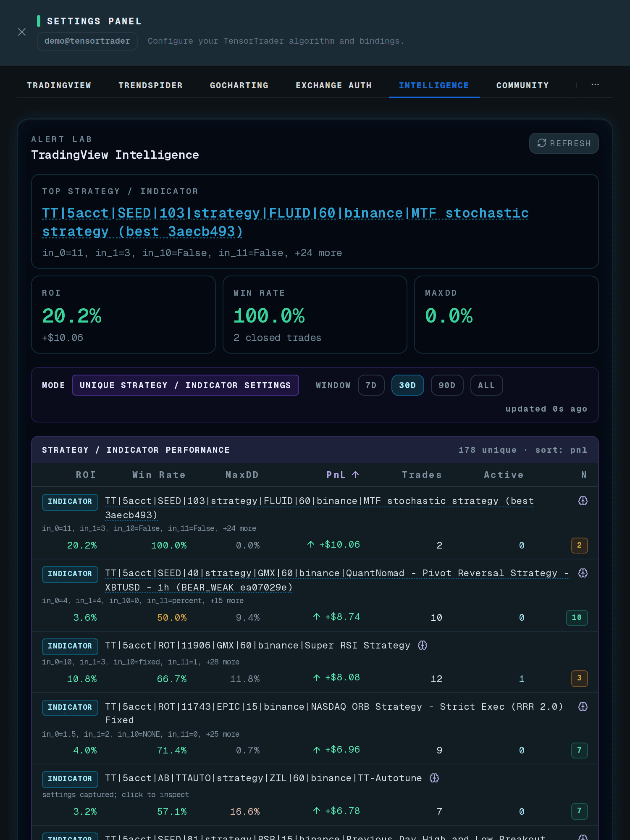
Task: Refresh the TradingView Intelligence data
Action: [x=564, y=143]
